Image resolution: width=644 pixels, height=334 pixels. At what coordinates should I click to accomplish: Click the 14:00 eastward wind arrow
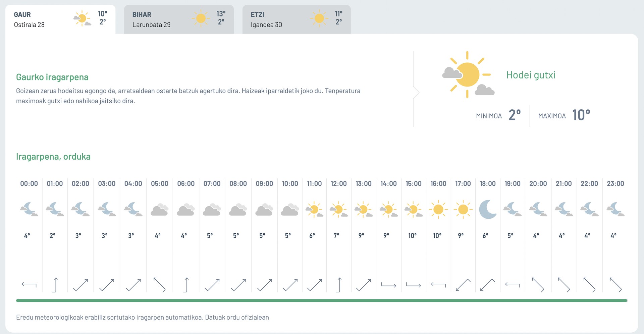tap(389, 285)
